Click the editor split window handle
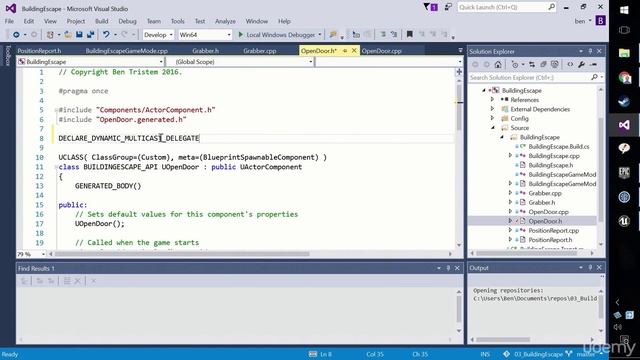This screenshot has width=640, height=360. [x=459, y=72]
